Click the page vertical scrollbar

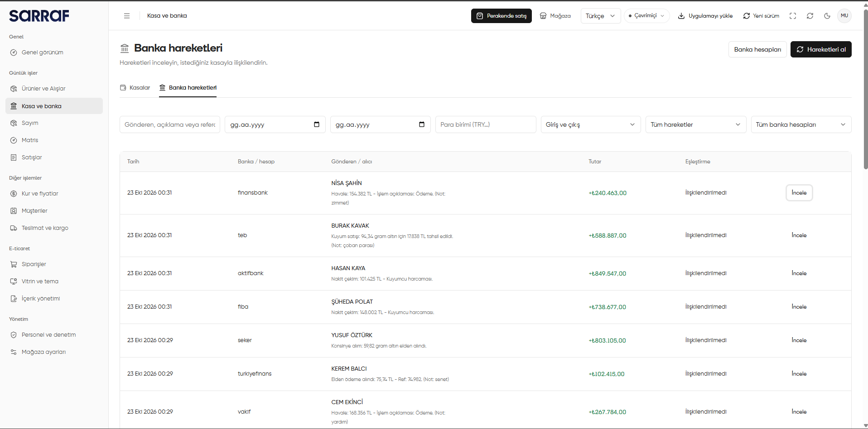tap(866, 91)
